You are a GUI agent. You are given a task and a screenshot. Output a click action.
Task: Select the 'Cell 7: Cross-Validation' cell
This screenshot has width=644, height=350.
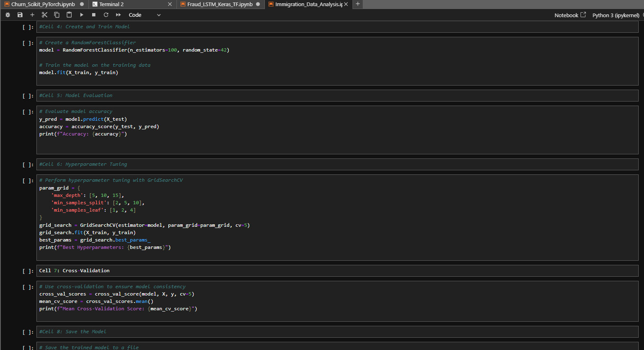tap(337, 271)
